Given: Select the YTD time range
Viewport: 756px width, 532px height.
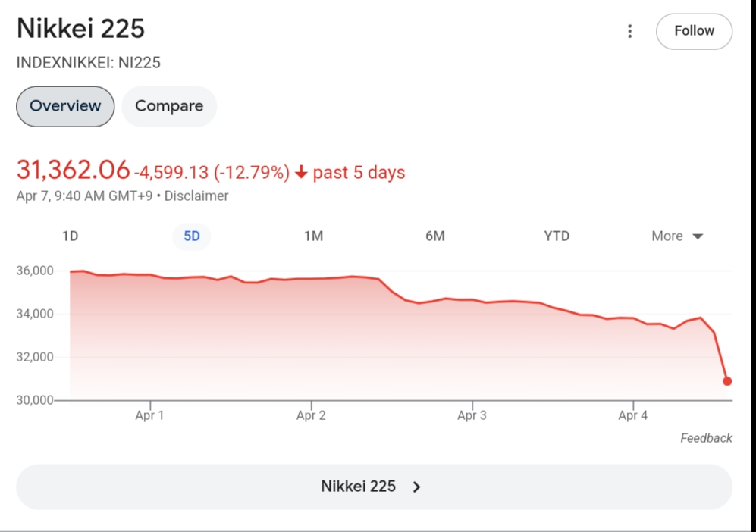Looking at the screenshot, I should click(557, 236).
